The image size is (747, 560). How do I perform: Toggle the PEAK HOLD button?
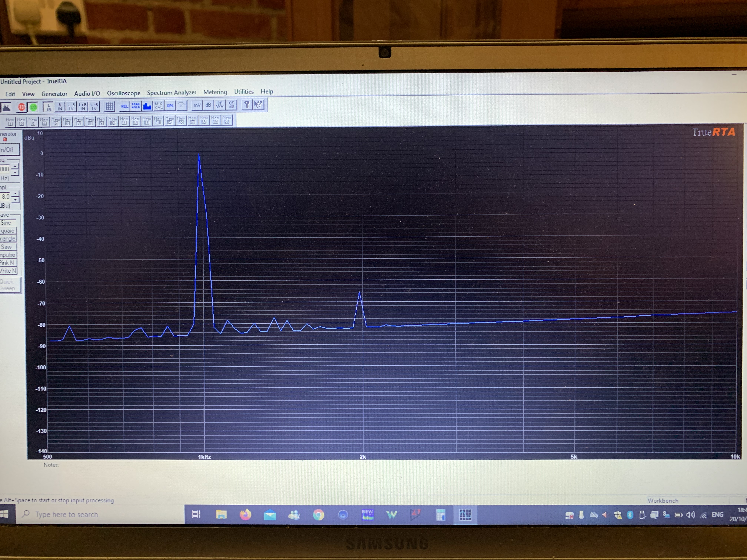pos(135,106)
